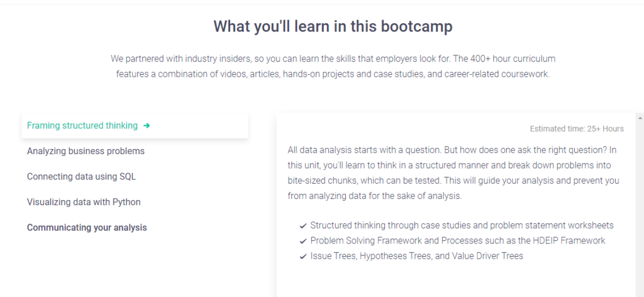
Task: Show the Visualizing data with Python unit
Action: (84, 202)
